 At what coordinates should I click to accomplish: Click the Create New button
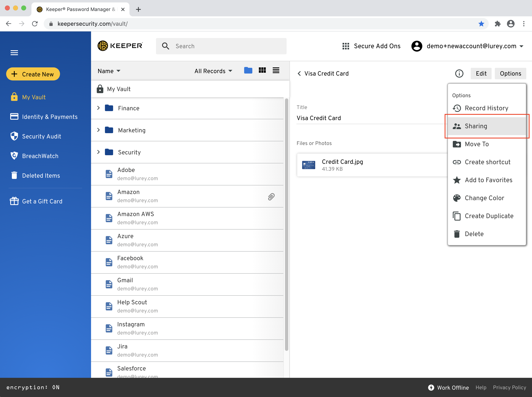tap(33, 74)
